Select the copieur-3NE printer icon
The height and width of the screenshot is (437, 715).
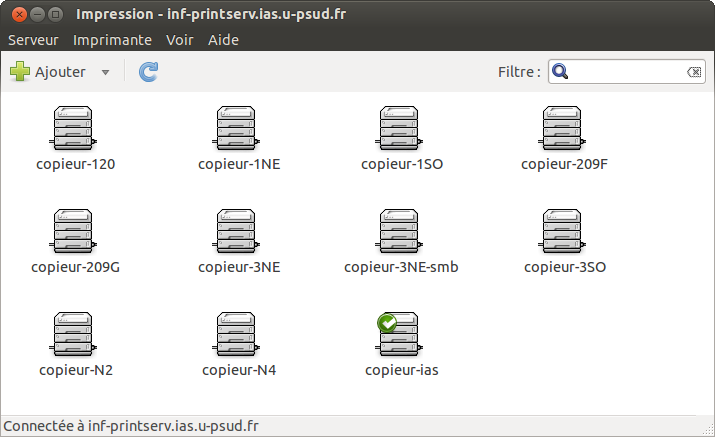(238, 232)
